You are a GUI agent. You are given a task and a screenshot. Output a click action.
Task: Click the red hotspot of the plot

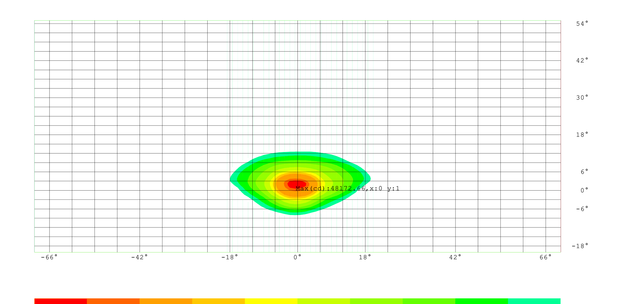click(297, 184)
